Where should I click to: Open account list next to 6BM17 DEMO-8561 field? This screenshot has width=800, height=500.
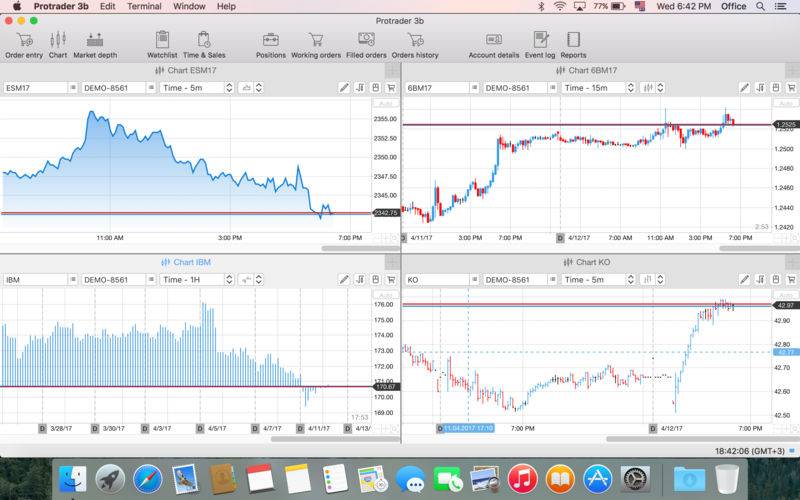pos(553,88)
